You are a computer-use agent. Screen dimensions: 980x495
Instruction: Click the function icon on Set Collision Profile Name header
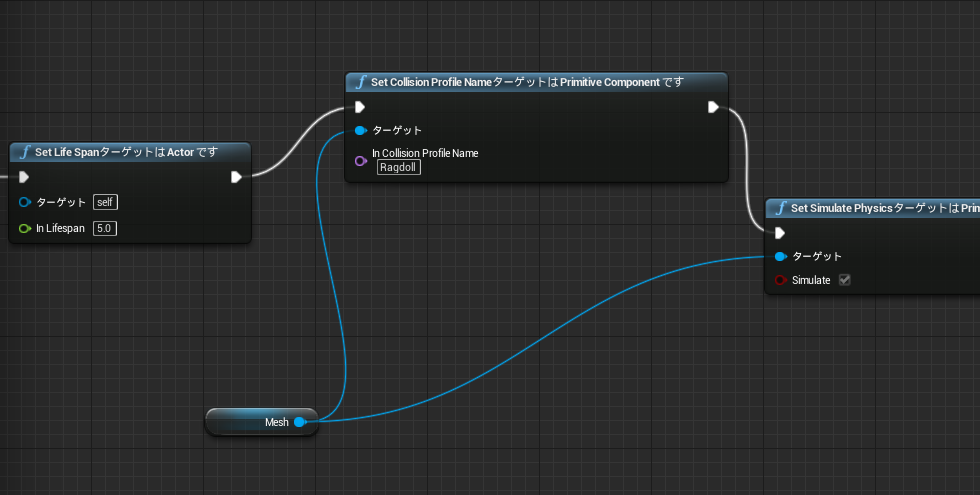click(361, 82)
